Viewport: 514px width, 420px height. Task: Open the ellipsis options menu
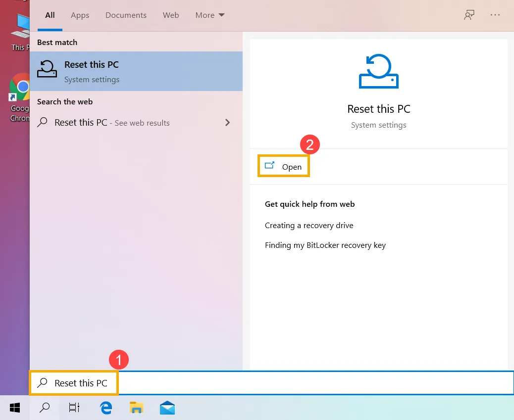coord(495,15)
